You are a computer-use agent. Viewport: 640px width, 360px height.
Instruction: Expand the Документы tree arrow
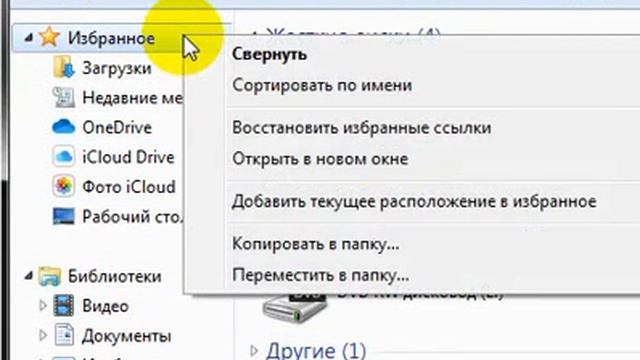[42, 335]
